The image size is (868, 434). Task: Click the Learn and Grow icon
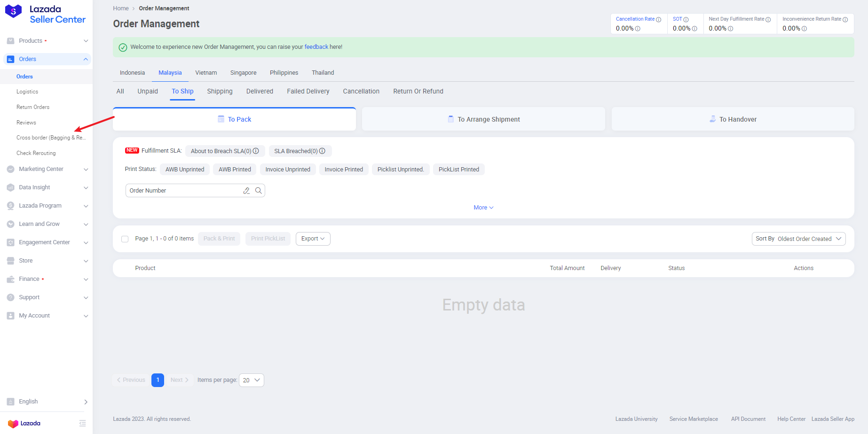(10, 224)
